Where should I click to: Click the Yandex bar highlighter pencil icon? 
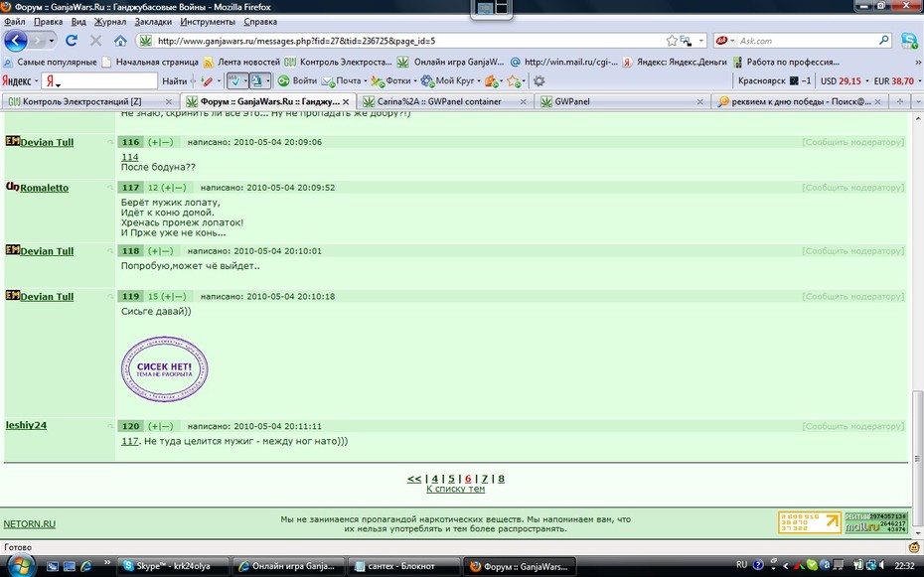pos(207,80)
